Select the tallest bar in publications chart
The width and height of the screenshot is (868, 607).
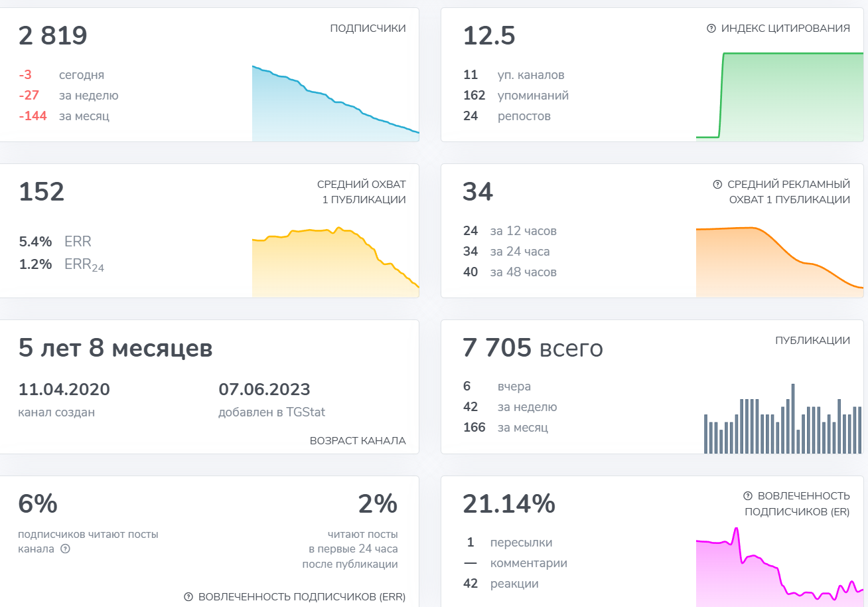click(794, 418)
